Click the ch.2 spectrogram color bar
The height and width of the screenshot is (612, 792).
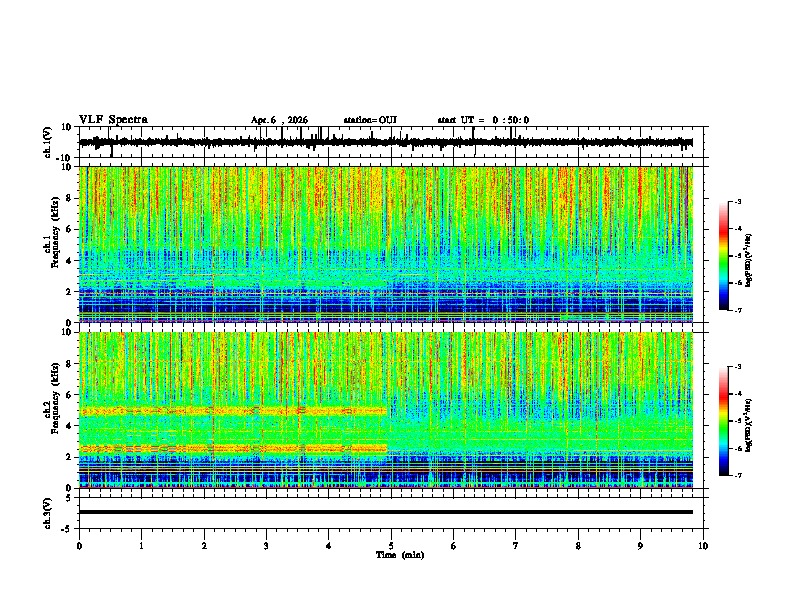pos(723,421)
